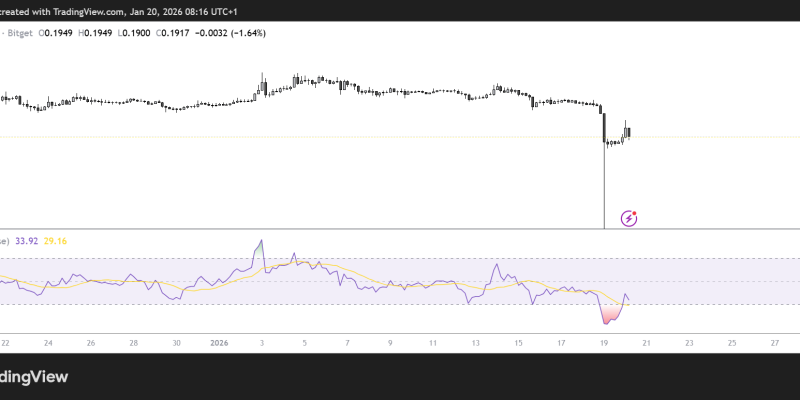The width and height of the screenshot is (800, 400).
Task: Click the purple lightning bolt event icon
Action: [x=630, y=217]
